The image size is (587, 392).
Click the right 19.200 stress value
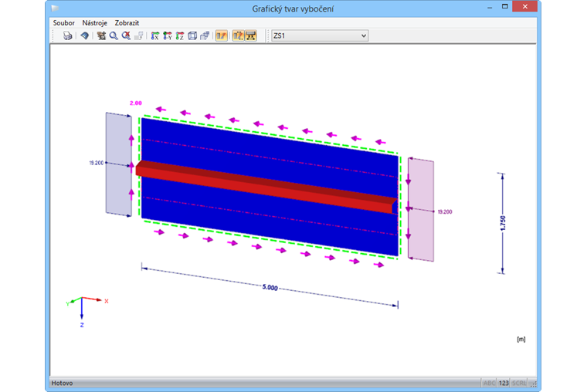tap(445, 211)
